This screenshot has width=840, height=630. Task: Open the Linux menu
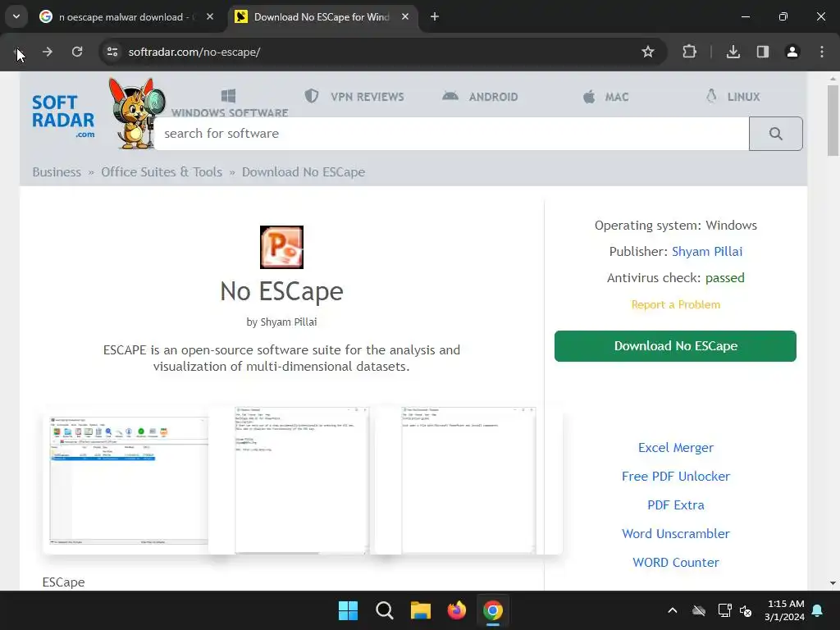733,97
